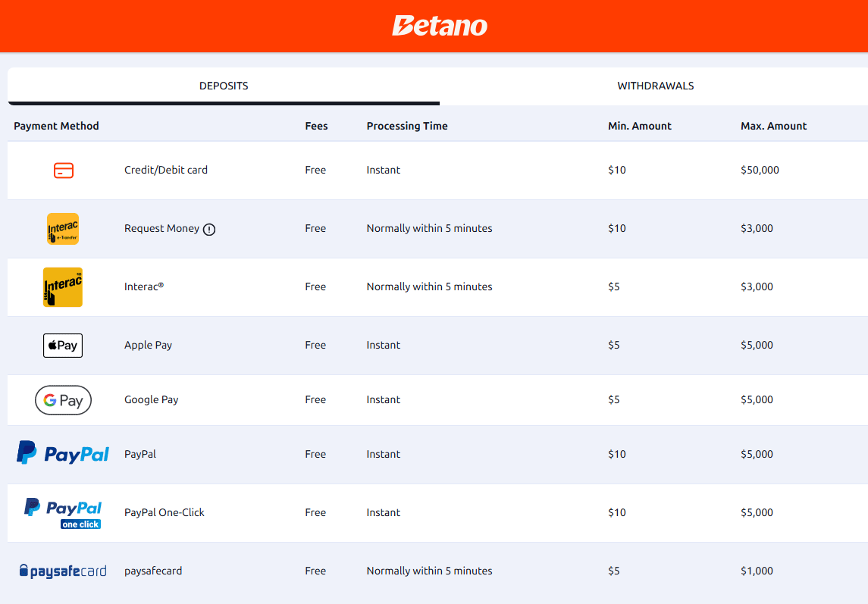Click the PayPal logo

[63, 453]
